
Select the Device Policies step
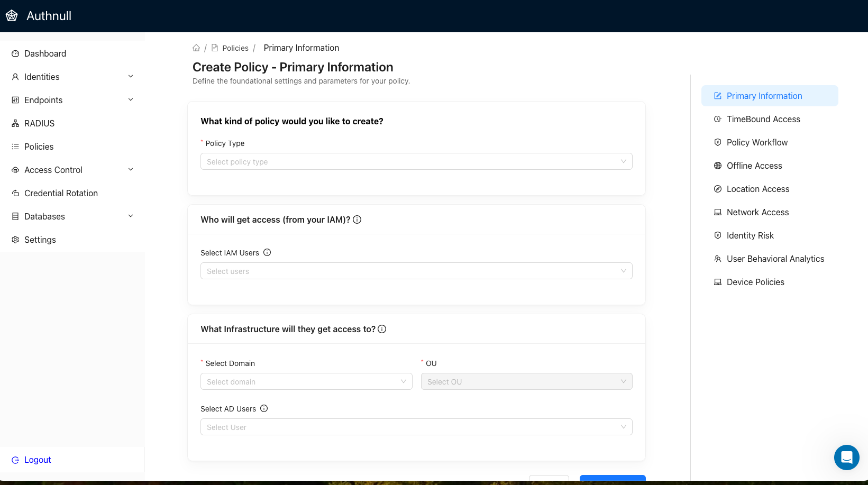click(755, 282)
